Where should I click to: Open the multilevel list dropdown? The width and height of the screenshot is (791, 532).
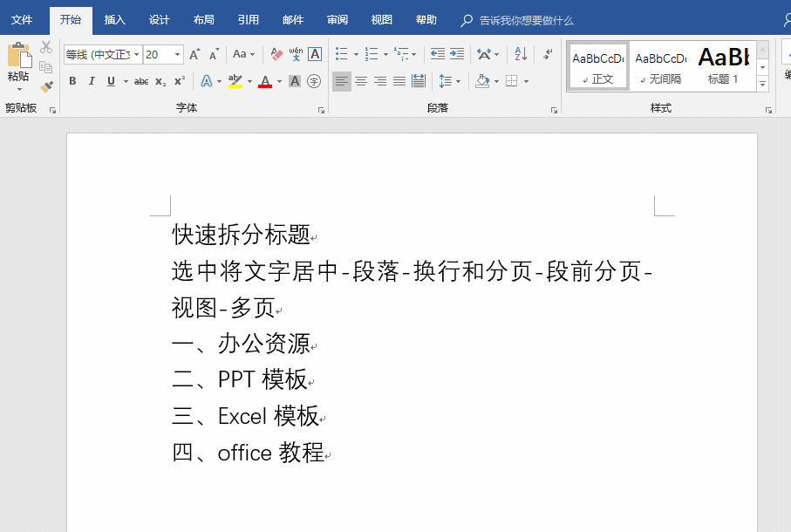point(413,54)
